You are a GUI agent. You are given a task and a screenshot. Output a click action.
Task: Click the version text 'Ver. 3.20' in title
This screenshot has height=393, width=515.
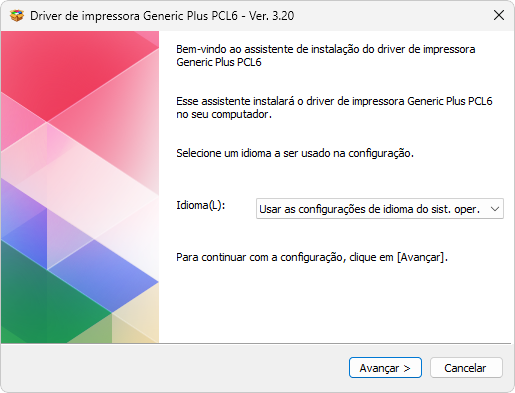272,16
